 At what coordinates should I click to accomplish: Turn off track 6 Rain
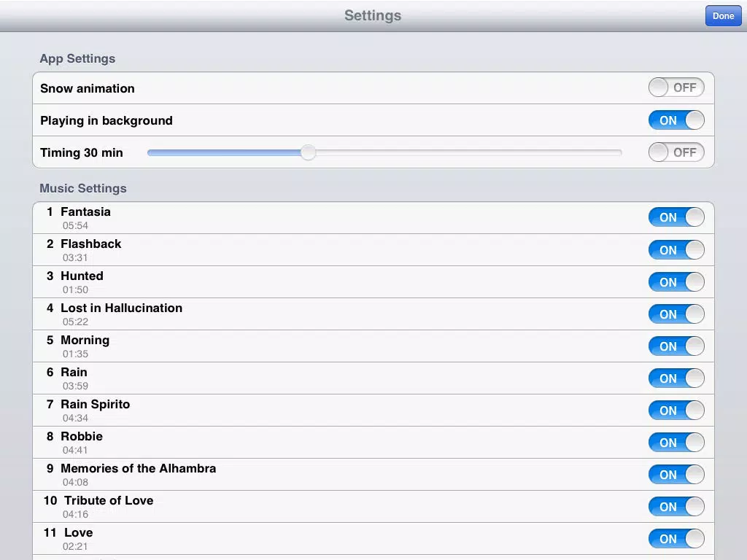click(x=676, y=378)
